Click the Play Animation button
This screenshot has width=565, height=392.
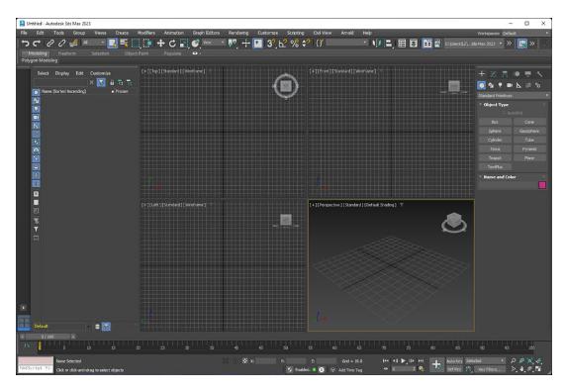pyautogui.click(x=403, y=360)
